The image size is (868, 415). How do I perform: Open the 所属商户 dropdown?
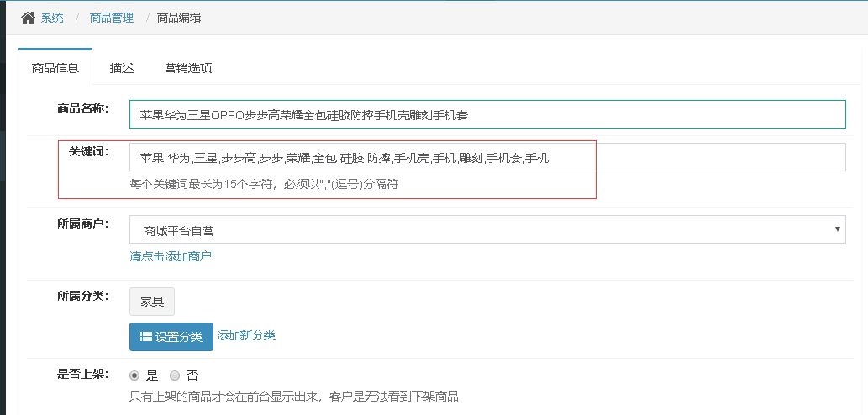point(487,229)
